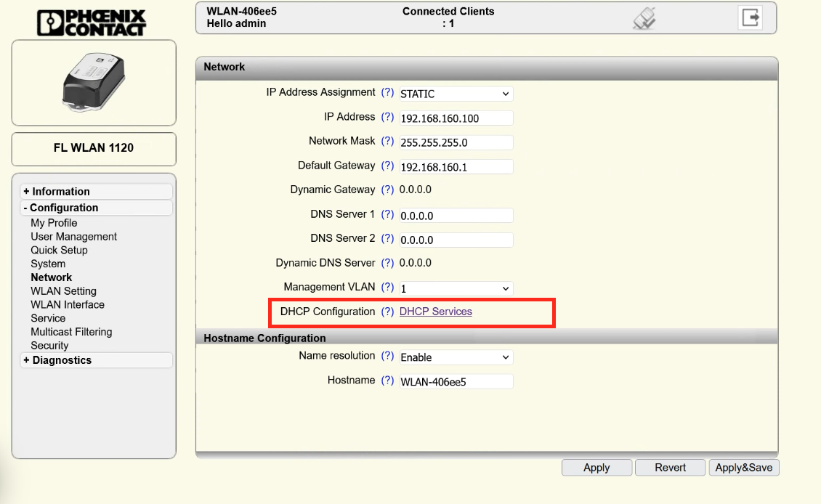Click the Phoenix Contact logo
The width and height of the screenshot is (821, 504).
point(92,22)
